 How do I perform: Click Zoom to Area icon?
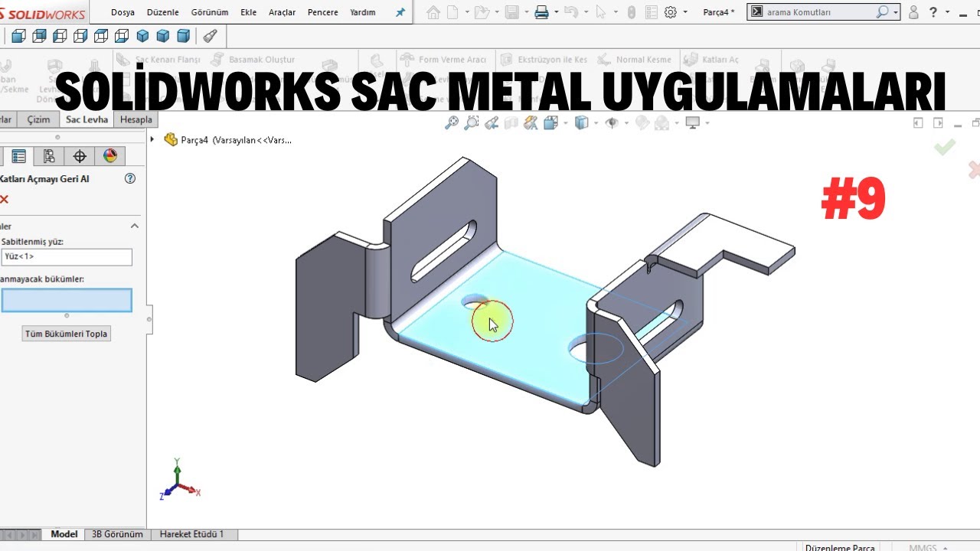tap(472, 122)
